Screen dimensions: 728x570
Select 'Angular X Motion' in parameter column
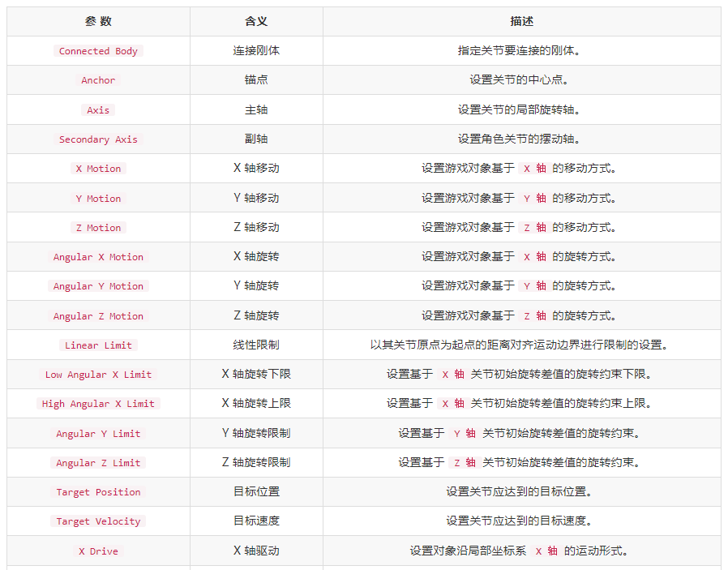click(x=98, y=257)
